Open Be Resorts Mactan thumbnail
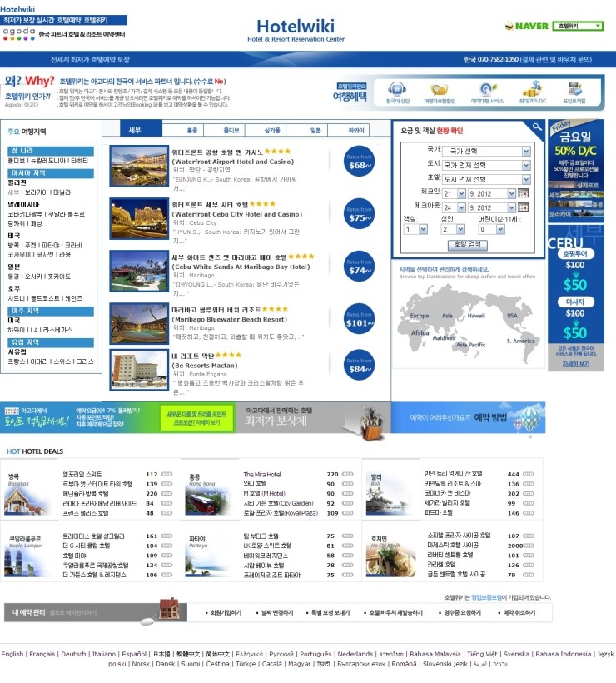 139,370
